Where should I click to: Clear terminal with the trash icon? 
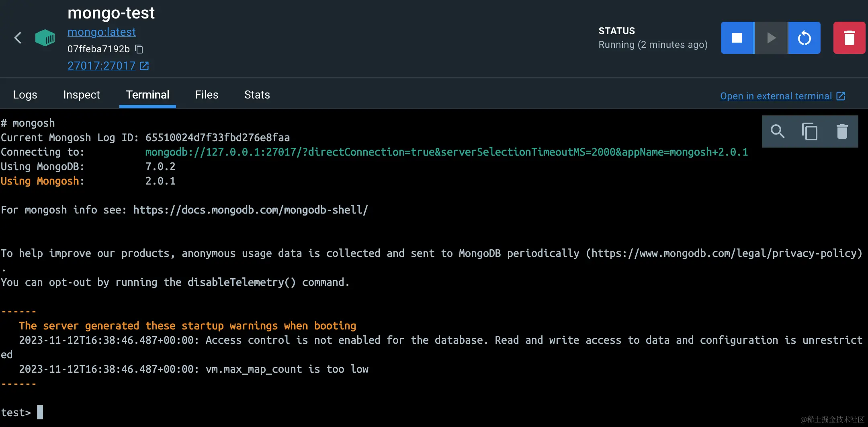click(842, 131)
